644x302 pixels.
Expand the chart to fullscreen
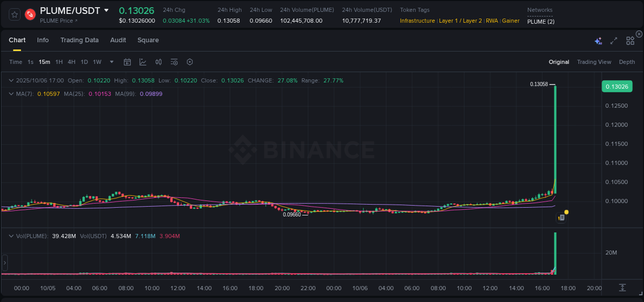614,40
